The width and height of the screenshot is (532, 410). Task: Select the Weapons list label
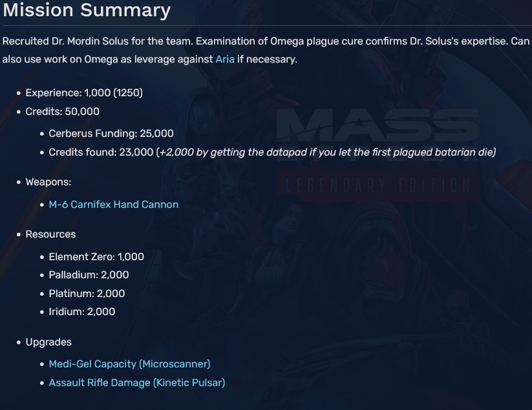pos(48,182)
